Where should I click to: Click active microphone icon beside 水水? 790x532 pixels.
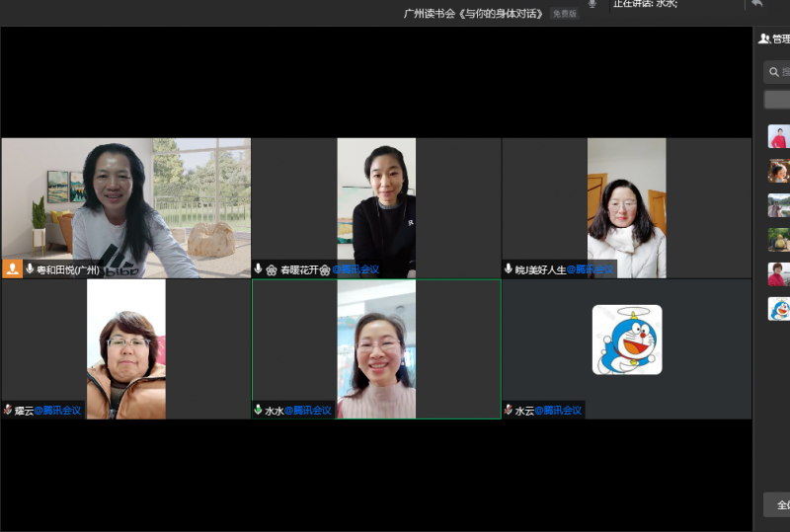coord(259,410)
